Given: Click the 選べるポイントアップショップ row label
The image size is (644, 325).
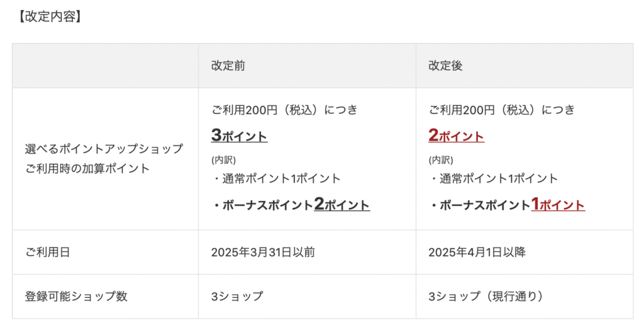Looking at the screenshot, I should pyautogui.click(x=104, y=149).
